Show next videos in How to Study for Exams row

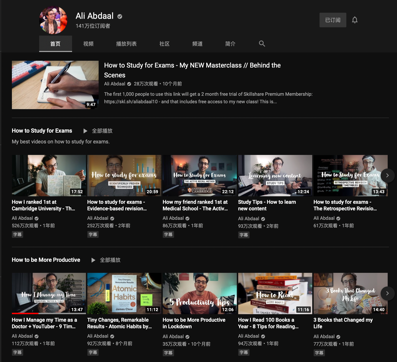(387, 175)
